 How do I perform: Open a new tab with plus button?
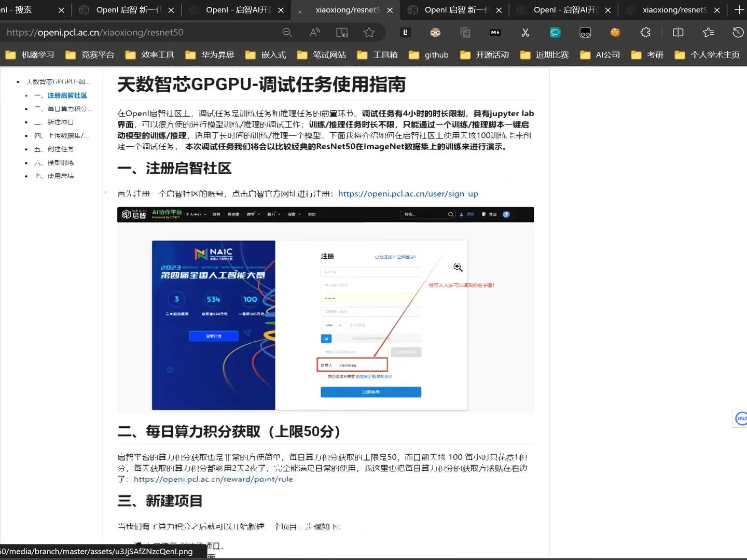(739, 9)
